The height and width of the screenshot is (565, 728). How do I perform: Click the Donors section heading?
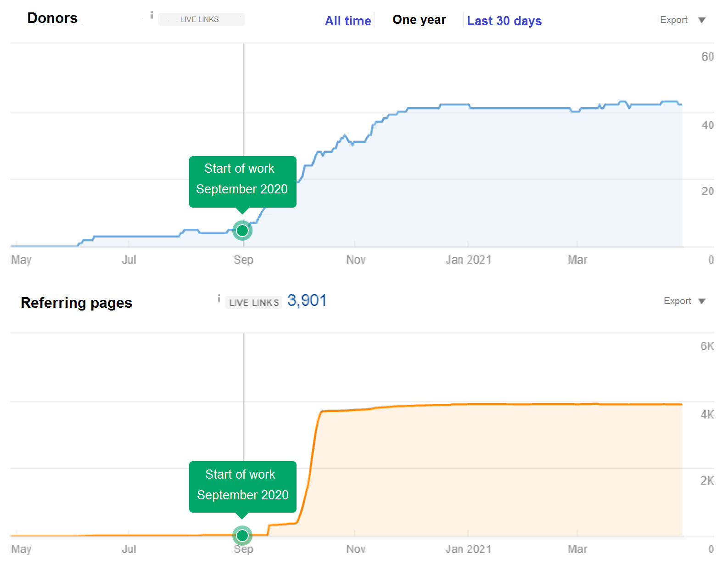pyautogui.click(x=53, y=18)
